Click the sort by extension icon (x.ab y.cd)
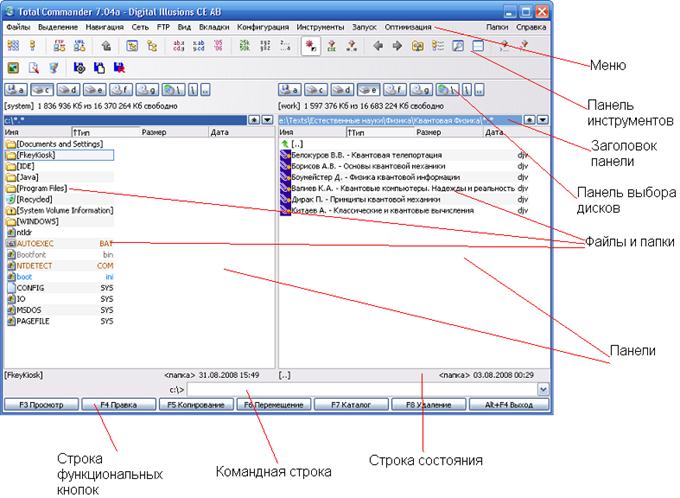 coord(198,46)
